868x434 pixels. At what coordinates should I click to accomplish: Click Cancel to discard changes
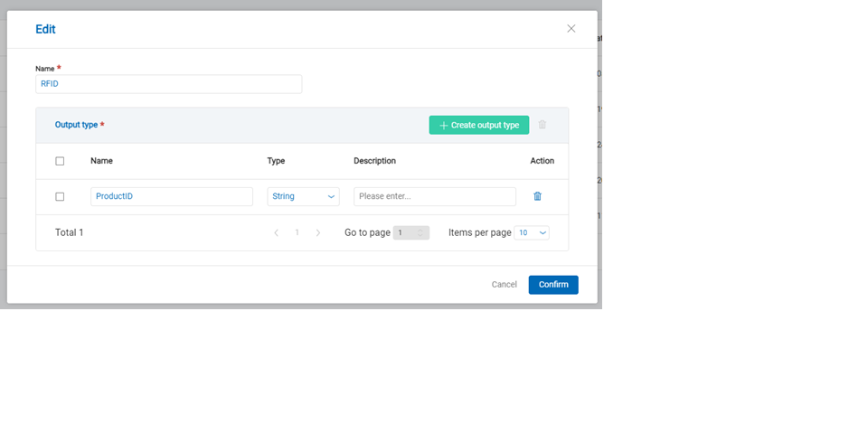pos(504,285)
